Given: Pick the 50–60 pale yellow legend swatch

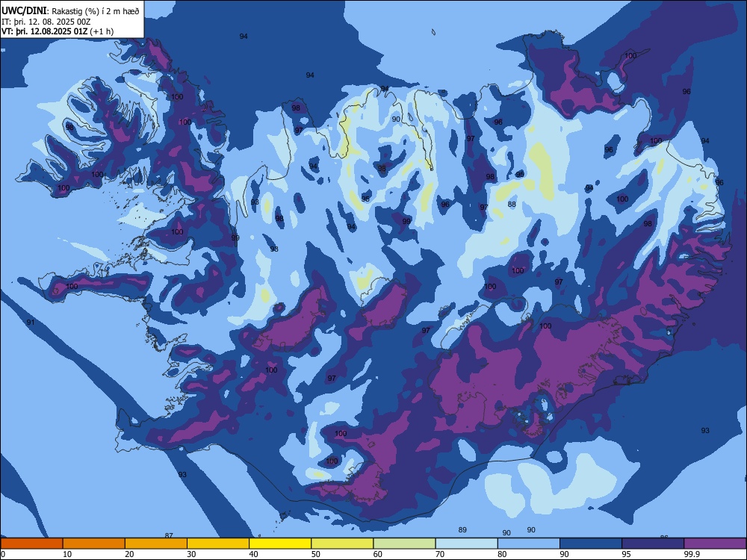Looking at the screenshot, I should [342, 544].
